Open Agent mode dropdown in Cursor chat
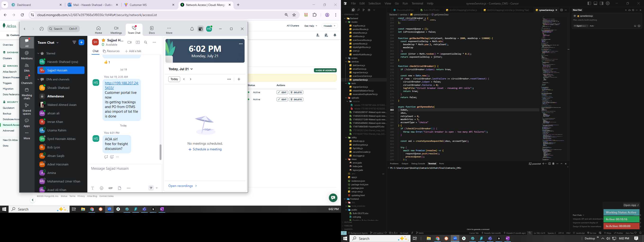This screenshot has width=644, height=242. pos(580,26)
